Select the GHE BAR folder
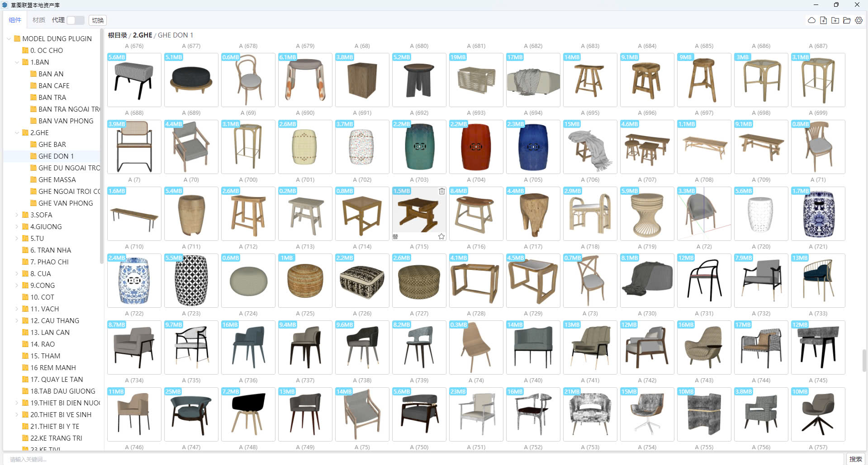Viewport: 868px width, 465px height. [52, 145]
